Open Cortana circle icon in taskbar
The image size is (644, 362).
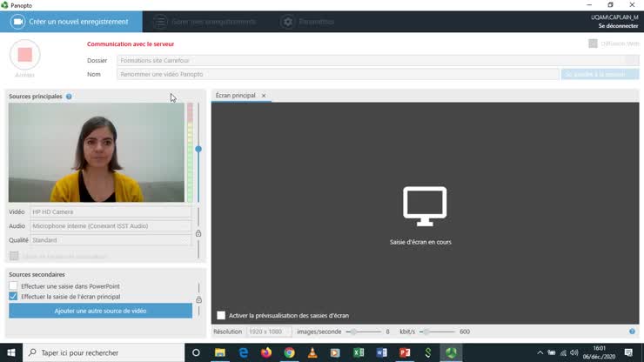pyautogui.click(x=196, y=352)
